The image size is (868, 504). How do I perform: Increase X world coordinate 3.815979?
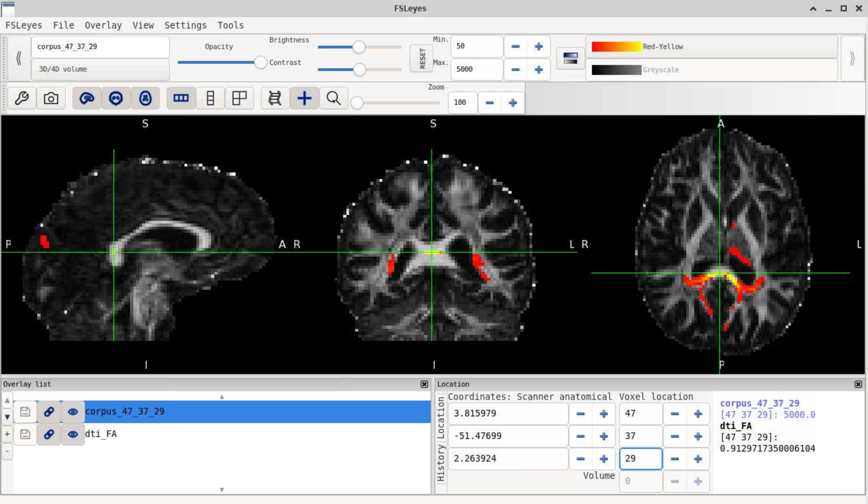click(x=604, y=414)
